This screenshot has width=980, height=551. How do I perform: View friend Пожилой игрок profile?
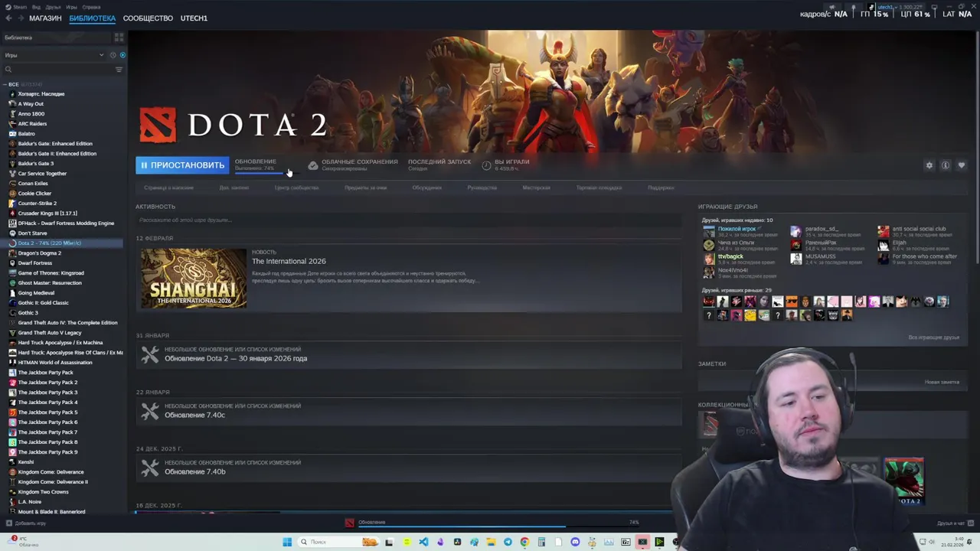737,229
